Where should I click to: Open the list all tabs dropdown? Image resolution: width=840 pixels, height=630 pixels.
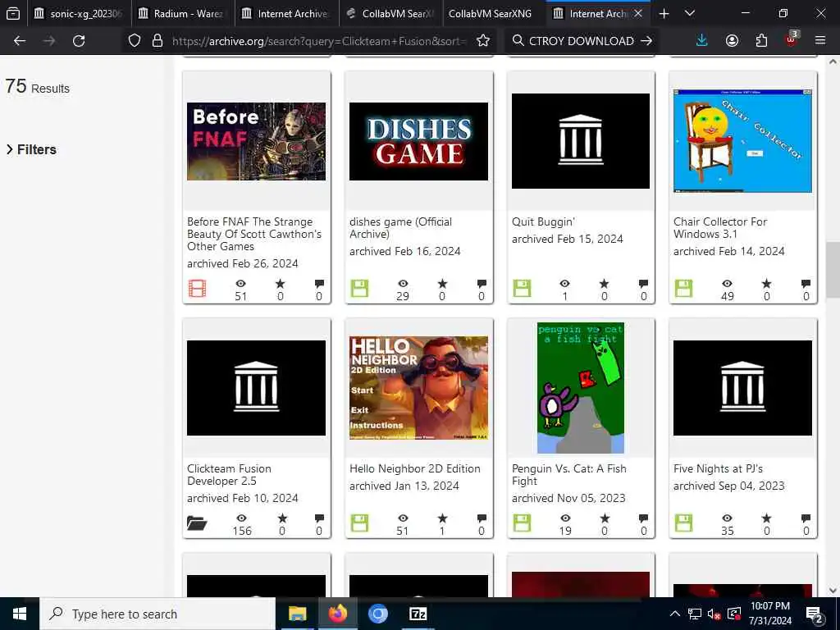(690, 13)
